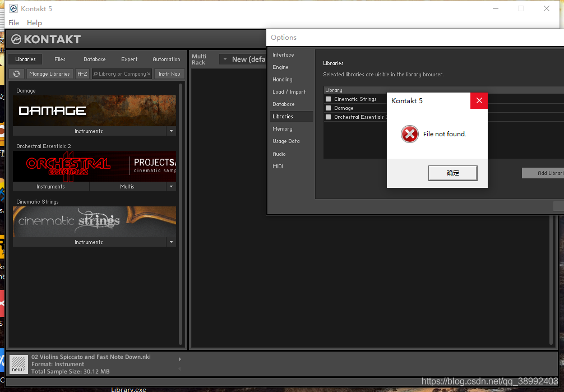This screenshot has height=392, width=564.
Task: Switch to the Database tab
Action: tap(95, 59)
